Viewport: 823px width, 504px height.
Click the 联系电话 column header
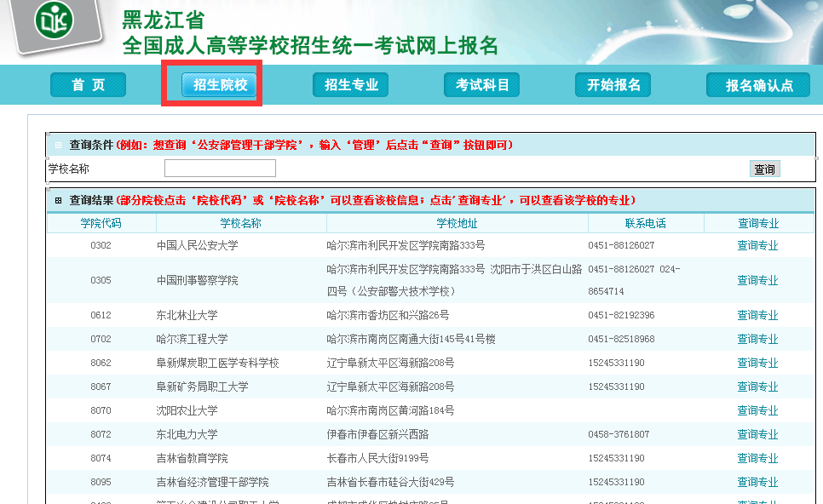(646, 223)
